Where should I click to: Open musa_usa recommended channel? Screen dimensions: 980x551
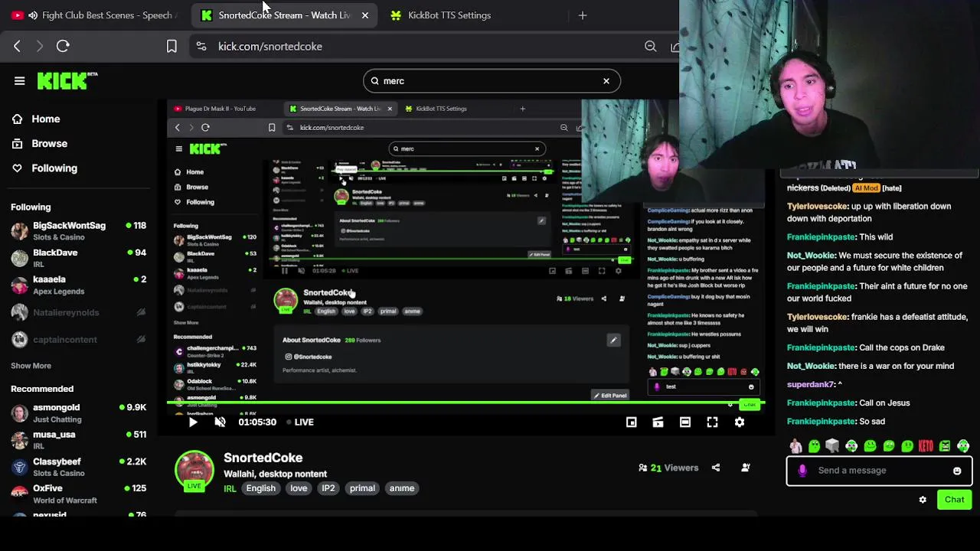point(78,440)
